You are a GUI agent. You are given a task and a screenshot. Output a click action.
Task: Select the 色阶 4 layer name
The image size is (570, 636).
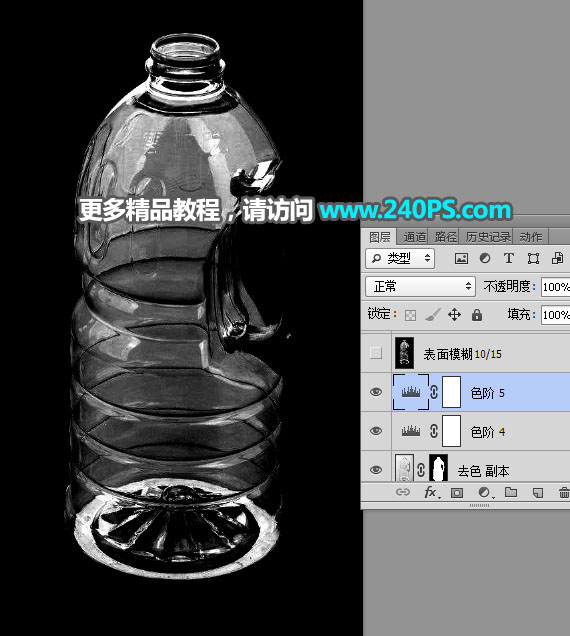(488, 432)
